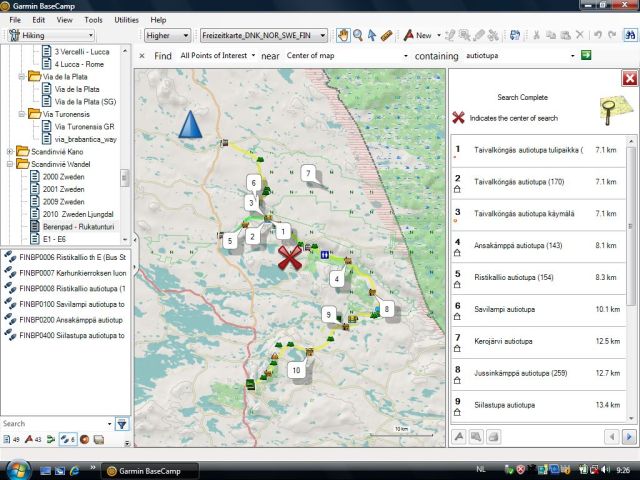This screenshot has height=480, width=640.
Task: Run search with green arrow button
Action: click(586, 55)
